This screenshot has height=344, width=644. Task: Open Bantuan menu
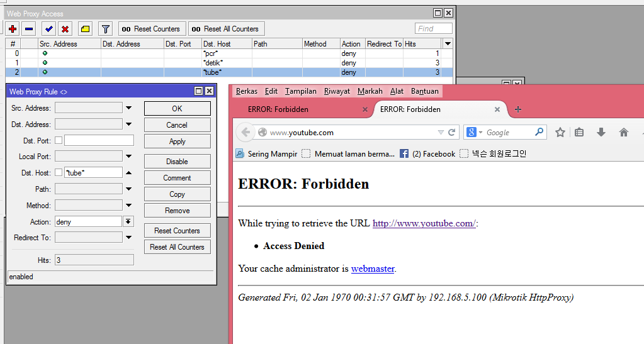[x=425, y=91]
